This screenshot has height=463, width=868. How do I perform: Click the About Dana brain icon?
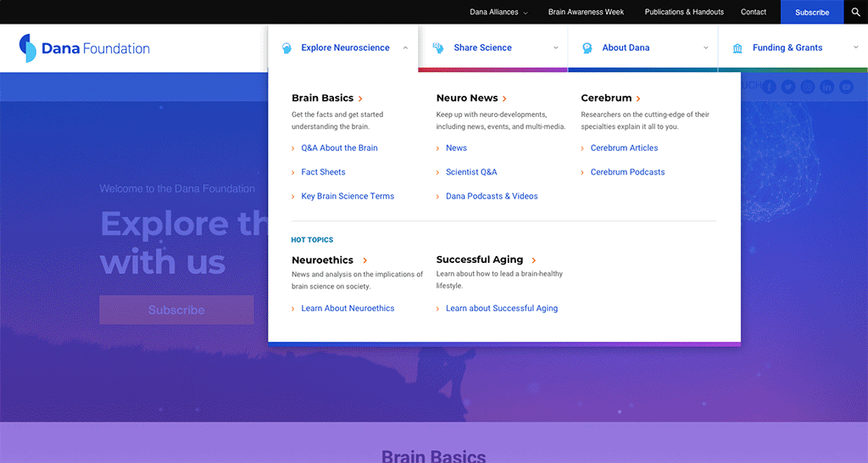[x=587, y=48]
